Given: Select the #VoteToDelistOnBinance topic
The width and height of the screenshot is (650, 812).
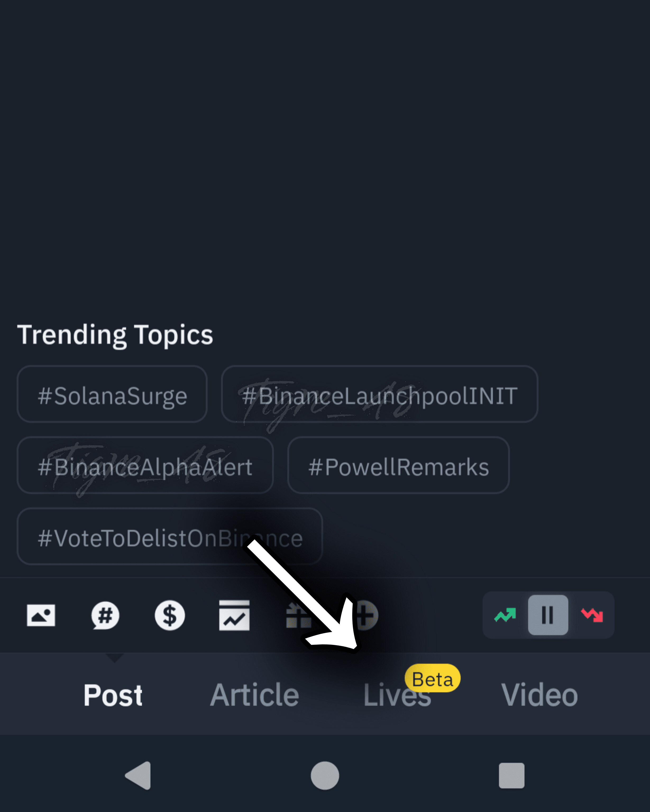Looking at the screenshot, I should (x=170, y=536).
